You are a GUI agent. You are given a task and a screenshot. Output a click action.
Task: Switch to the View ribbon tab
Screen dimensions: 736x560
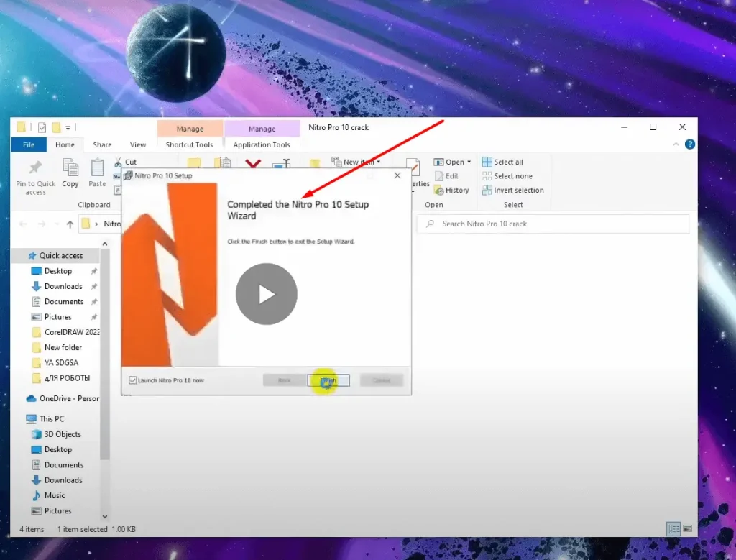point(138,144)
